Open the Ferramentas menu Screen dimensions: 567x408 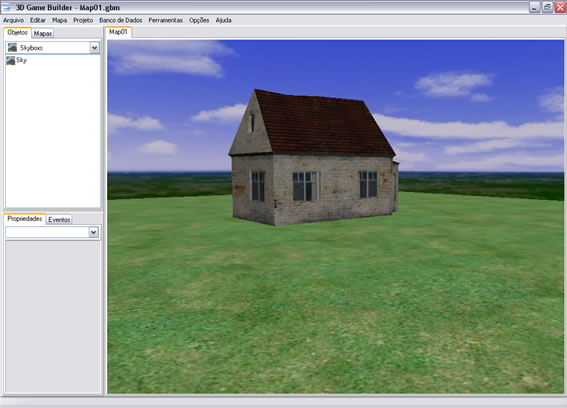pyautogui.click(x=166, y=20)
